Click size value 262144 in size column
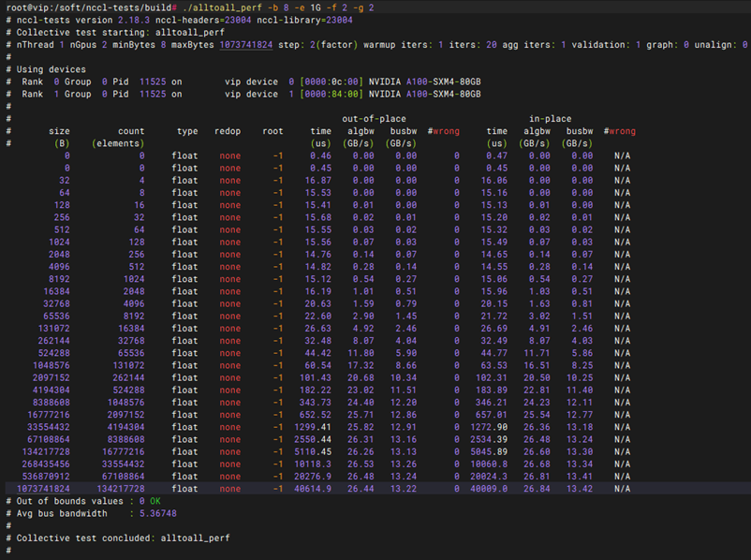 click(53, 341)
